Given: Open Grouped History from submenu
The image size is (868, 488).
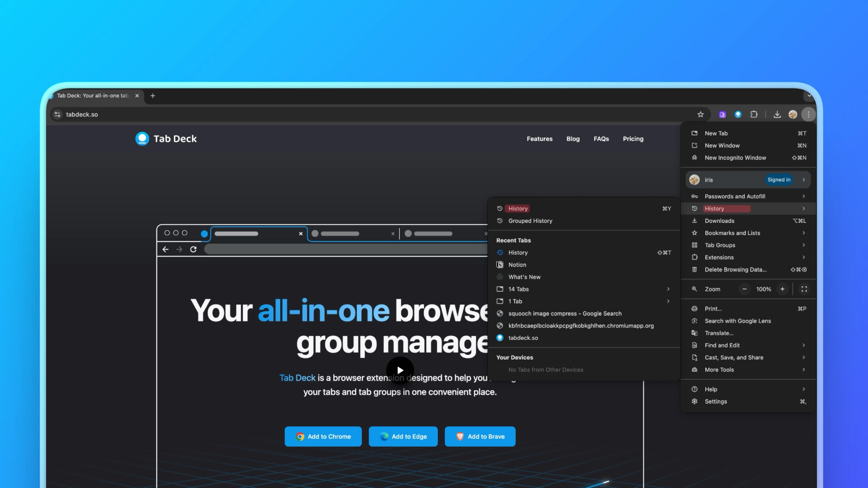Looking at the screenshot, I should pyautogui.click(x=530, y=221).
